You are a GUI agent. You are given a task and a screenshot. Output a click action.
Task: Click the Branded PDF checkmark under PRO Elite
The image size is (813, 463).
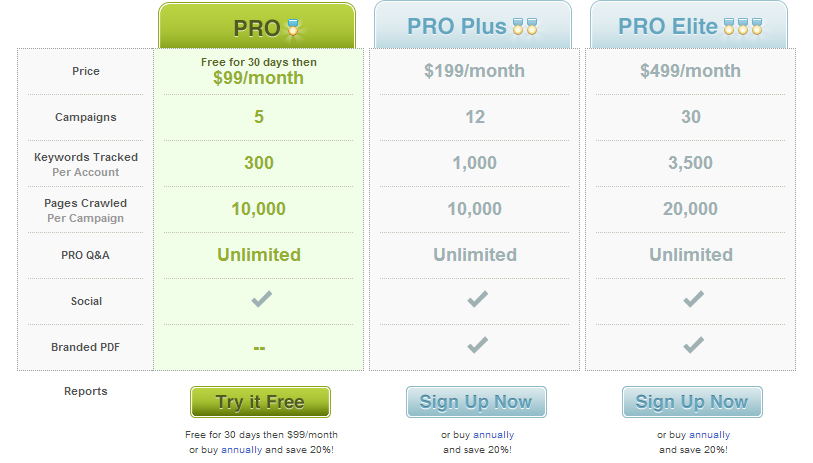point(693,345)
